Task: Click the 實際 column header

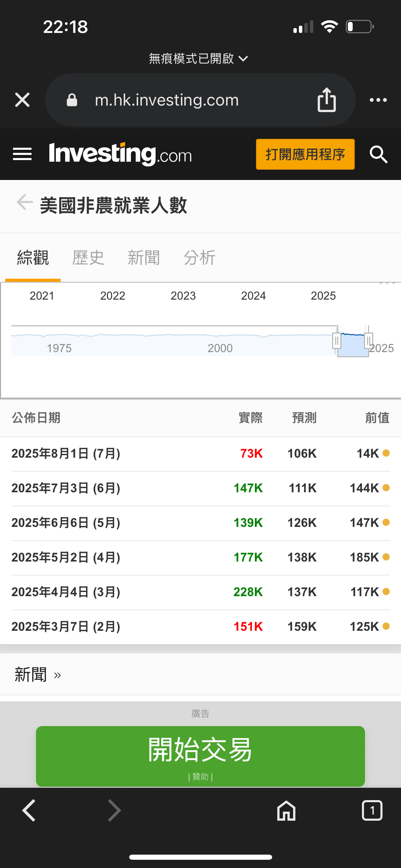Action: tap(251, 418)
